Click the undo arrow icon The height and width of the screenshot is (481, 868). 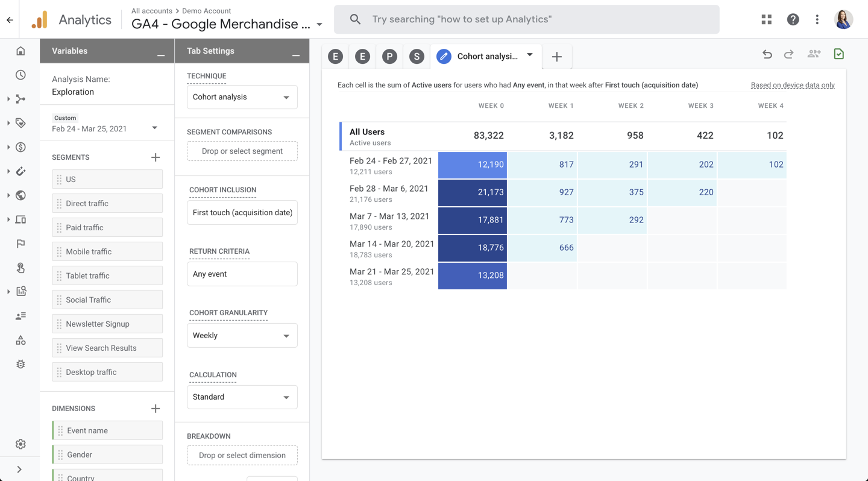coord(767,54)
